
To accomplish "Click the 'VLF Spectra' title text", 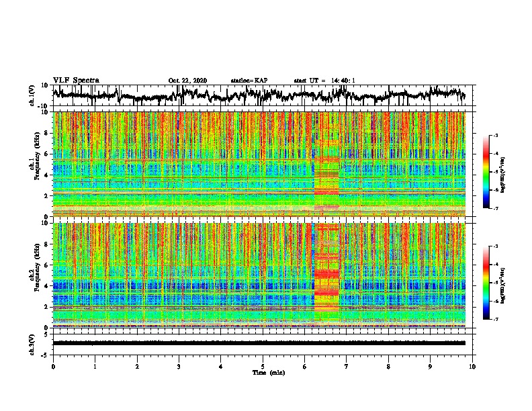I will point(76,81).
